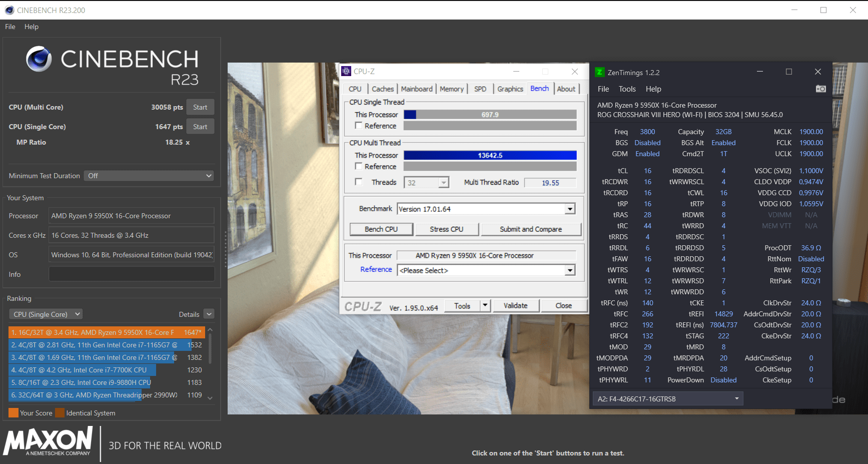Click the blue Reference link in CPU-Z
Viewport: 868px width, 464px height.
pyautogui.click(x=376, y=269)
